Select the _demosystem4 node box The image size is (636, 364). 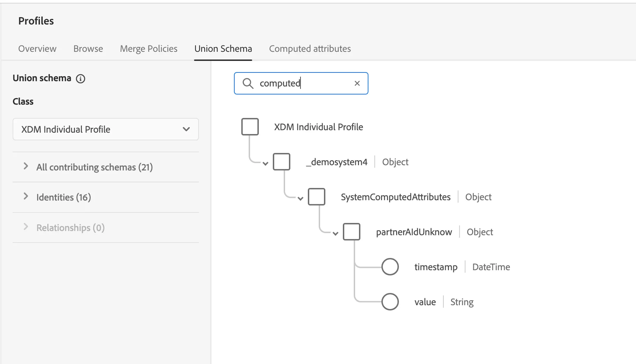282,162
